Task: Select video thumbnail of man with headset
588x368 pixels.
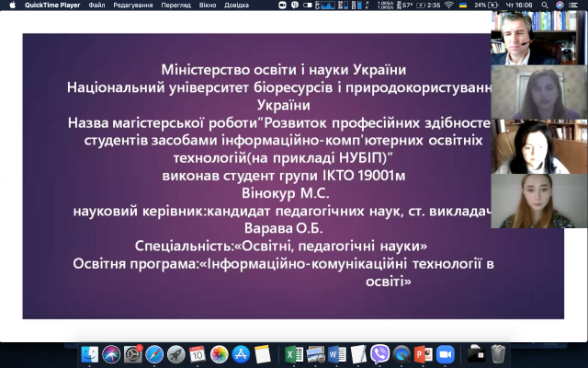Action: pyautogui.click(x=539, y=38)
